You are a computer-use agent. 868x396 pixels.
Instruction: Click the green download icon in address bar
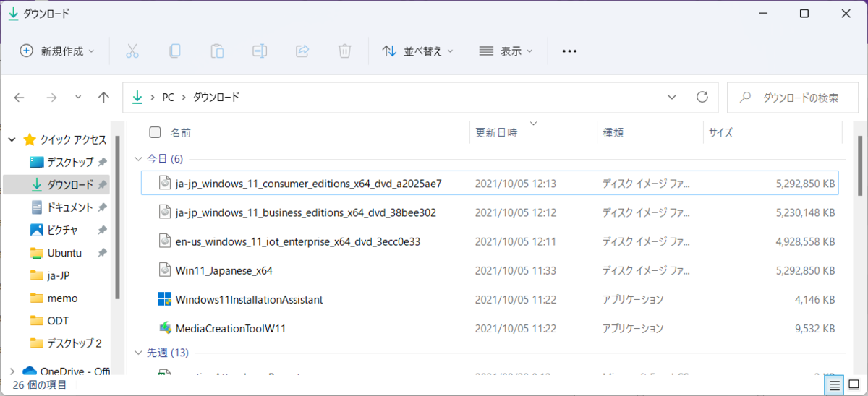[137, 97]
